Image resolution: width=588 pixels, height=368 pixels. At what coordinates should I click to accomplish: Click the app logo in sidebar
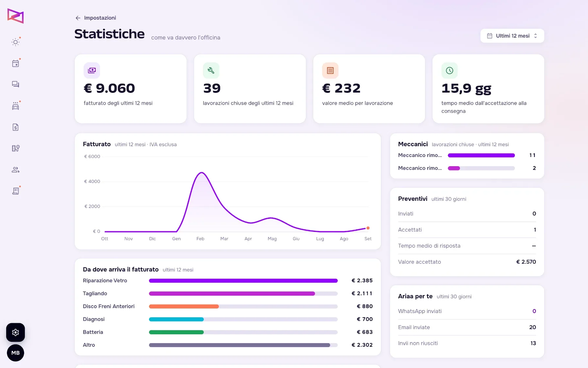15,16
